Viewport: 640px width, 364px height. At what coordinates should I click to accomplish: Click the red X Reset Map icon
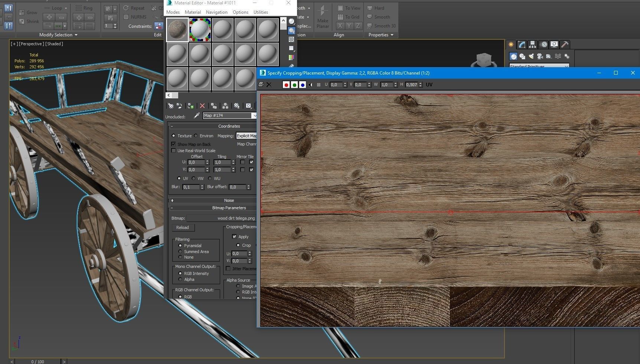(202, 106)
